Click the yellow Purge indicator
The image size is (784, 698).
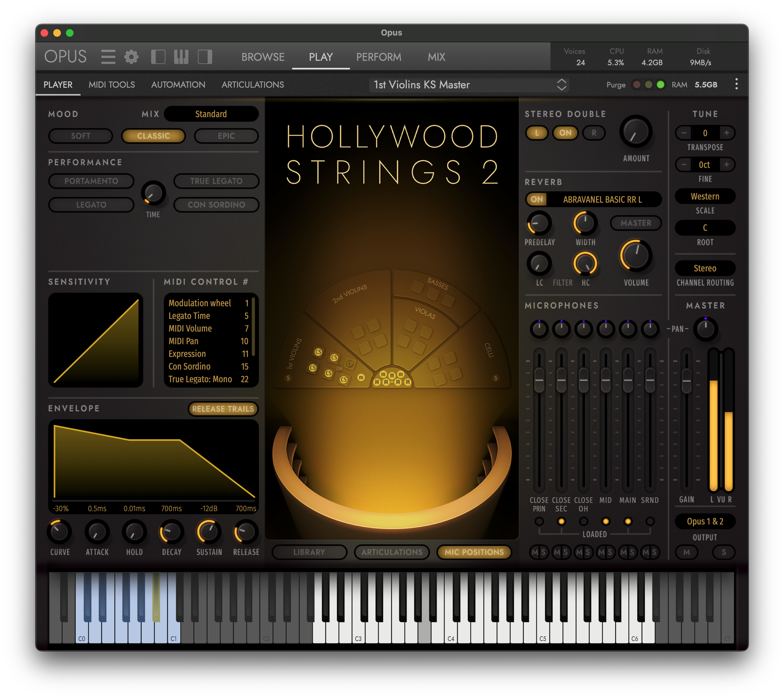pos(649,84)
